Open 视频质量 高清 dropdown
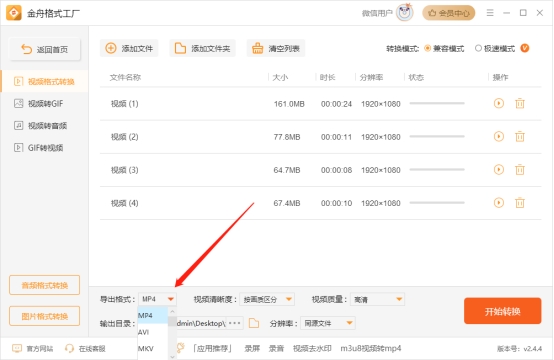Screen dimensions: 554x360 point(377,299)
